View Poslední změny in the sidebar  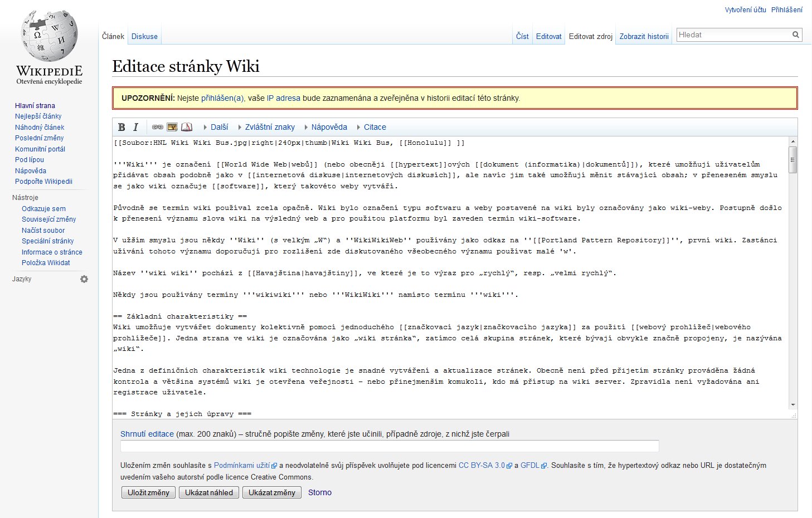(40, 138)
